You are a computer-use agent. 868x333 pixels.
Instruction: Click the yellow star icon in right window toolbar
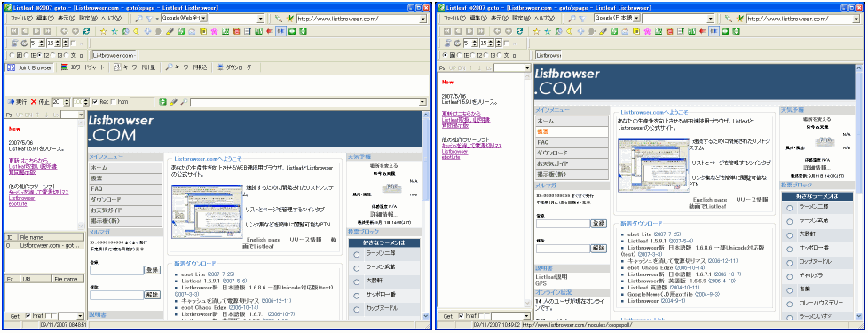pyautogui.click(x=536, y=31)
